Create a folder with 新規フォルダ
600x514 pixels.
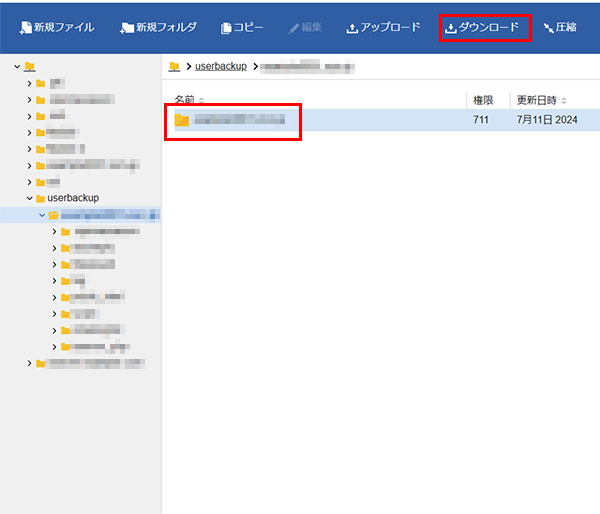(x=158, y=27)
